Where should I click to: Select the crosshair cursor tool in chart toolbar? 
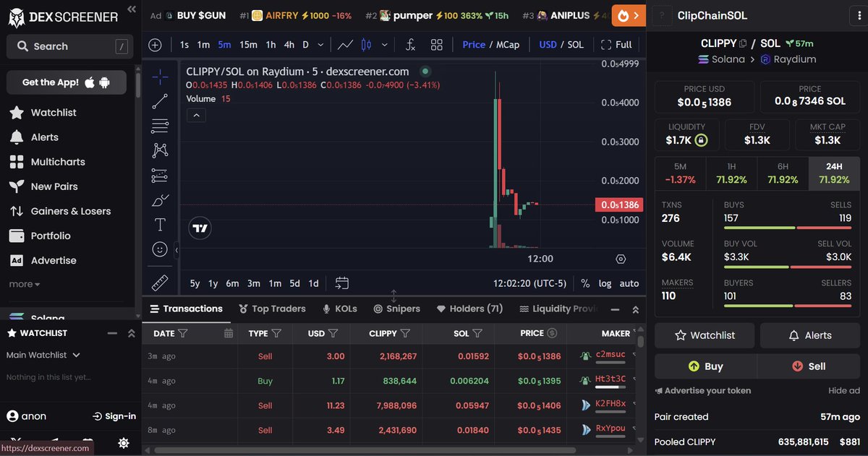pos(160,75)
